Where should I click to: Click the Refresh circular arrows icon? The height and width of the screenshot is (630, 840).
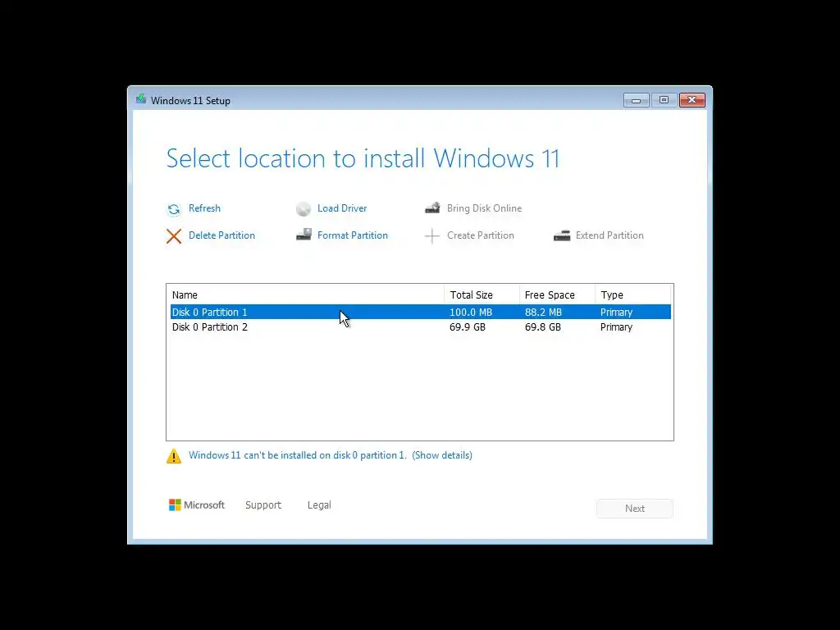pos(174,209)
